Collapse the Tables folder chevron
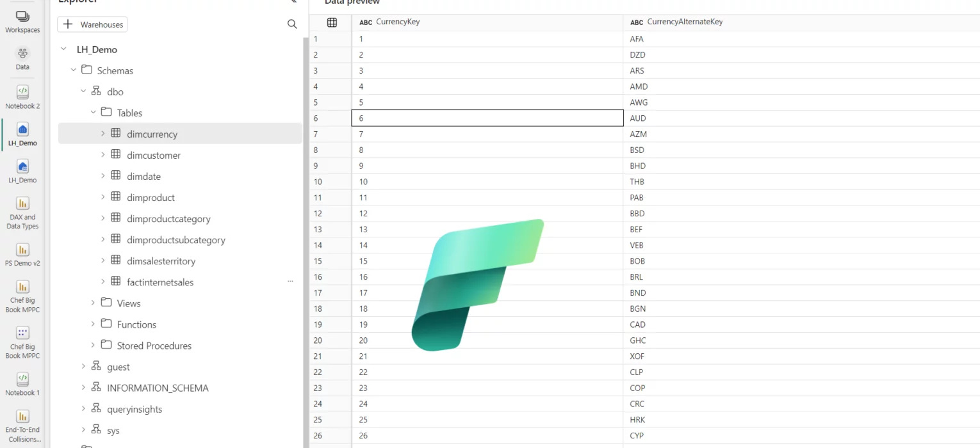Viewport: 980px width, 448px height. click(x=93, y=113)
